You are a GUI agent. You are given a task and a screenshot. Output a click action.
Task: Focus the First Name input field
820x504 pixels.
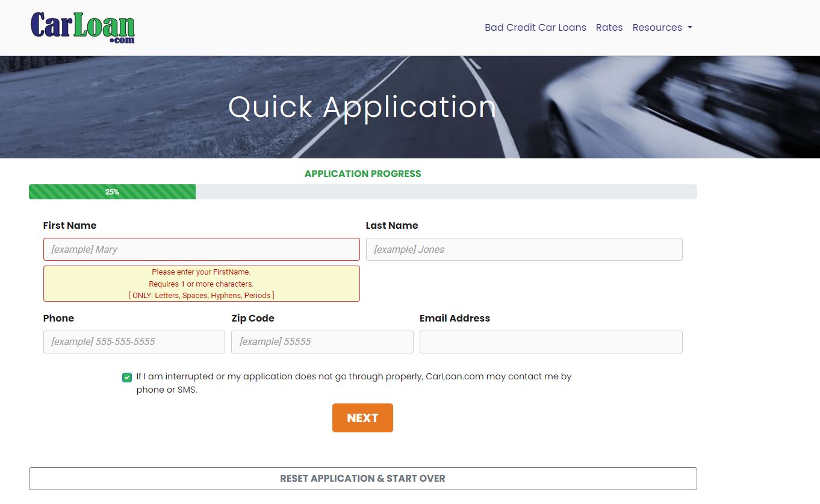tap(201, 249)
